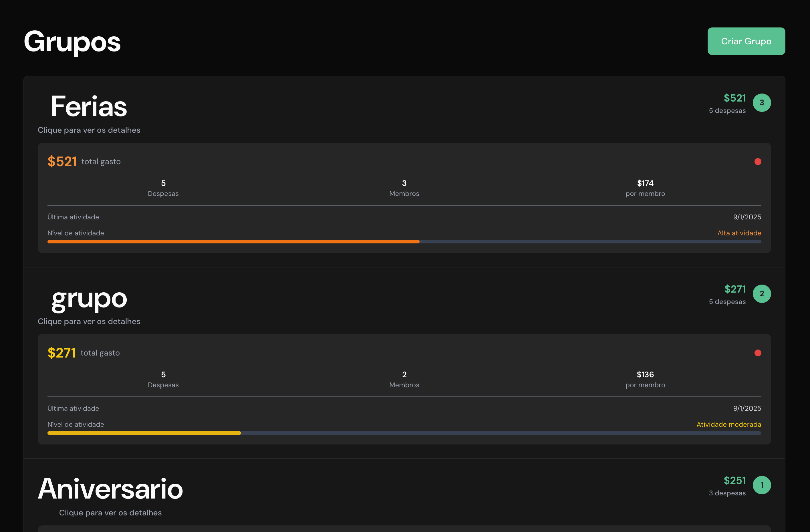Click the orange Ferias activity progress bar

tap(233, 242)
